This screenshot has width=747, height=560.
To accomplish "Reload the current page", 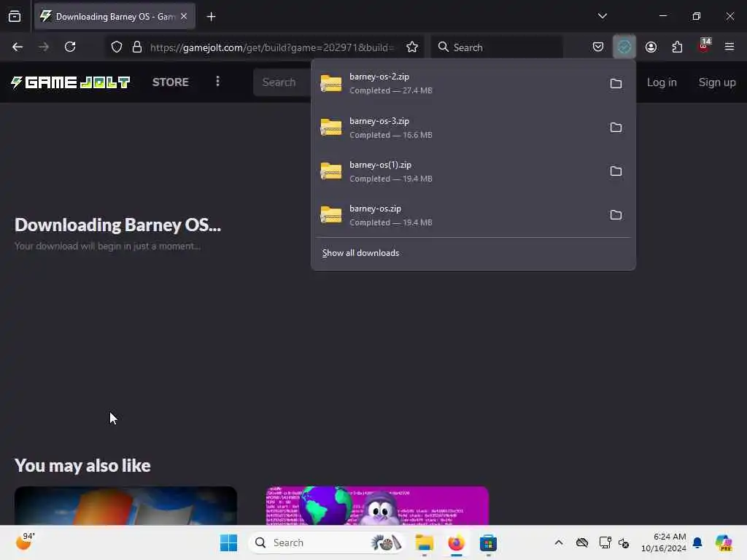I will (x=70, y=47).
